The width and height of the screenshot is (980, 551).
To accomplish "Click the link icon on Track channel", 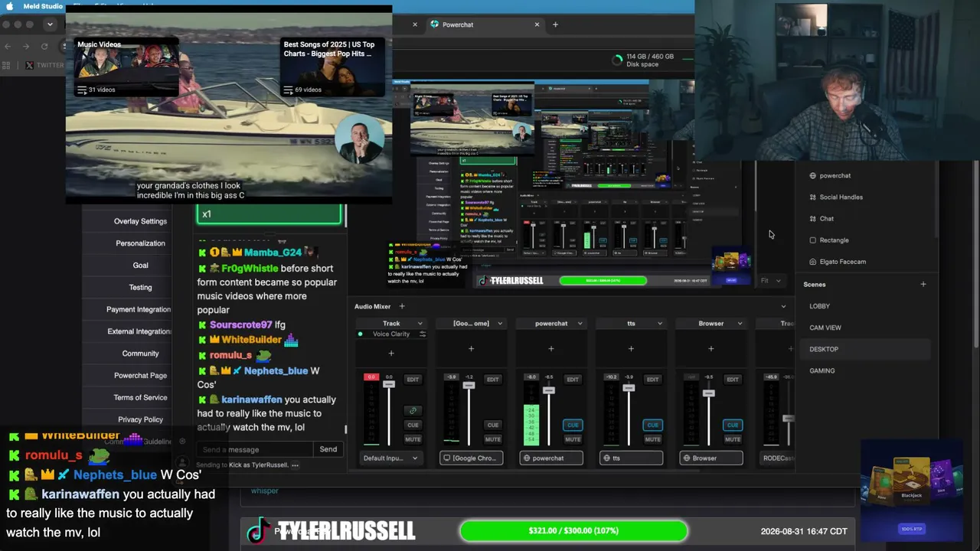I will [413, 410].
